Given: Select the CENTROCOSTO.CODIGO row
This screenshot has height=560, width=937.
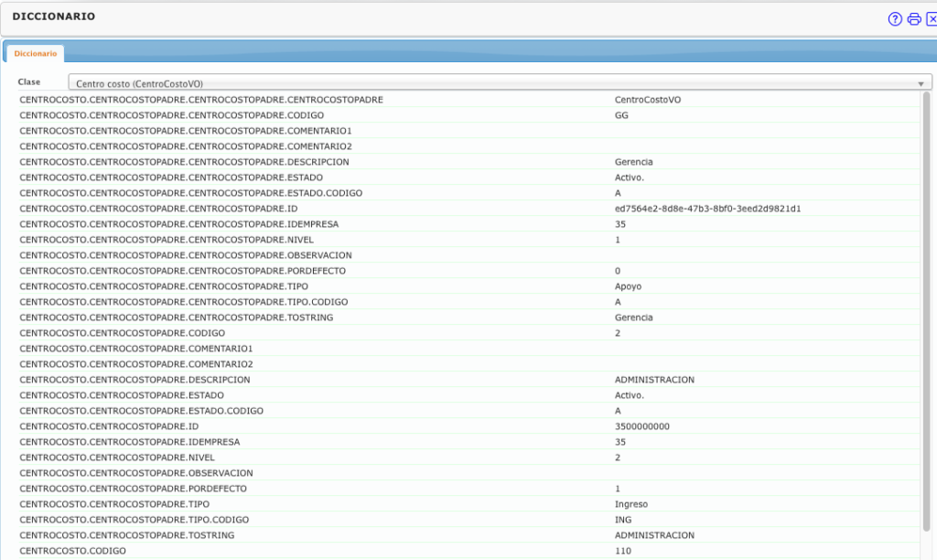Looking at the screenshot, I should pyautogui.click(x=73, y=551).
